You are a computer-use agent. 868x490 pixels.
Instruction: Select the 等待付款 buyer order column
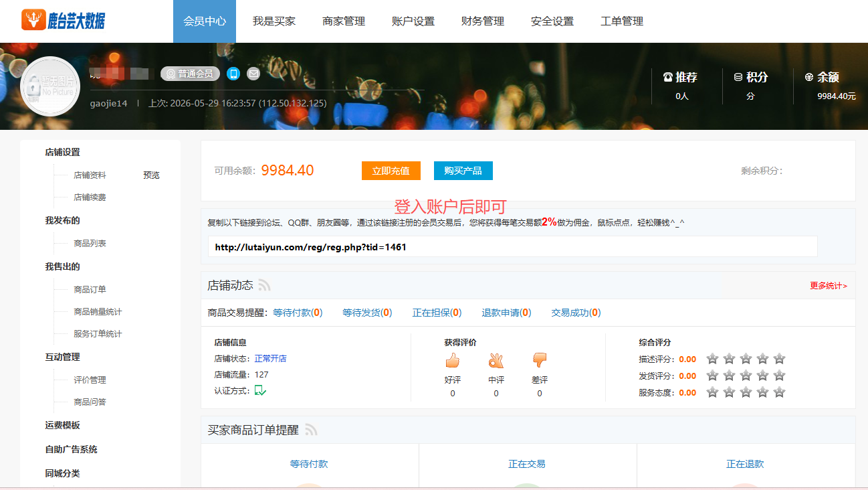pos(310,465)
